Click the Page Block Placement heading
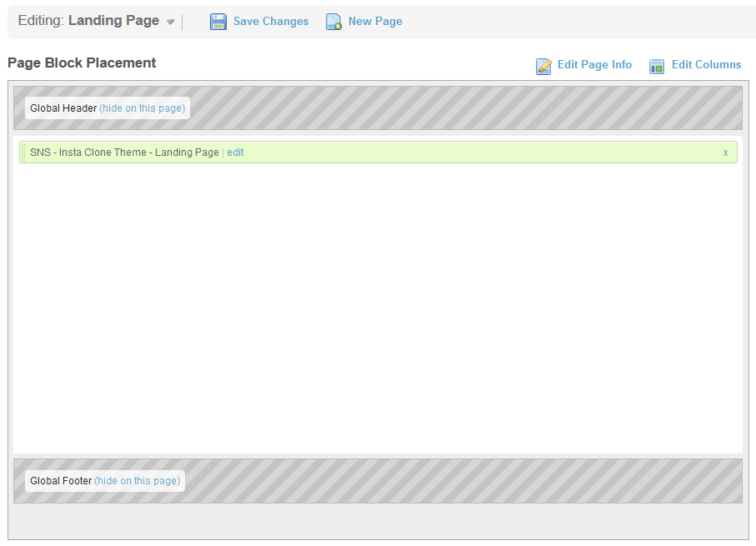756x546 pixels. 82,63
